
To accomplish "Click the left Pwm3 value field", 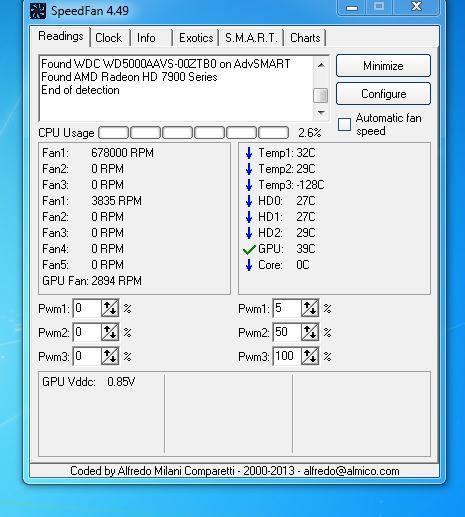I will tap(87, 356).
